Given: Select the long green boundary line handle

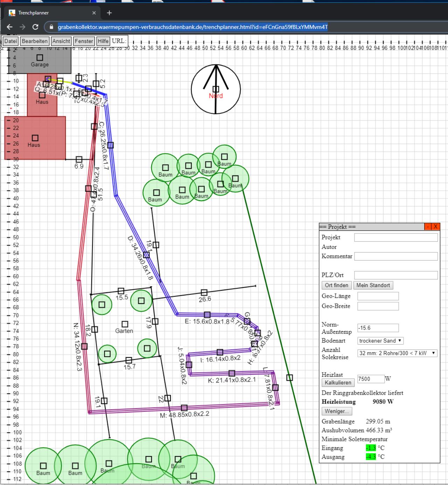Looking at the screenshot, I should [x=289, y=377].
